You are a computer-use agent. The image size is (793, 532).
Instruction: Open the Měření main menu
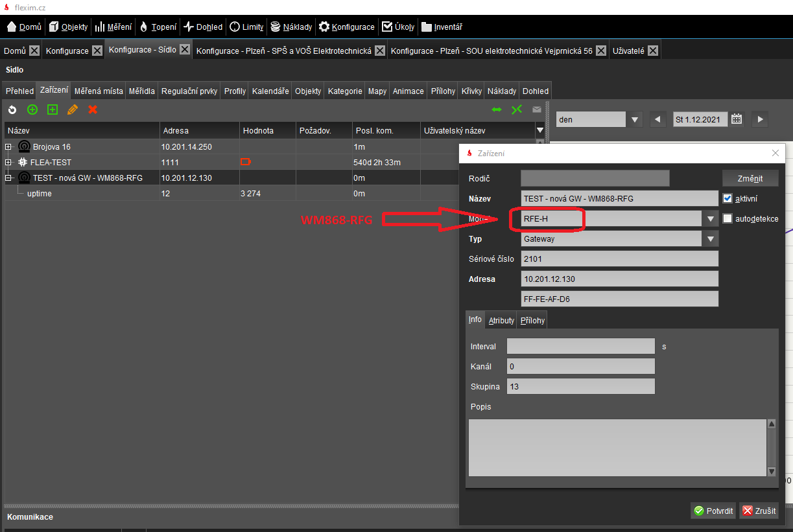[113, 27]
